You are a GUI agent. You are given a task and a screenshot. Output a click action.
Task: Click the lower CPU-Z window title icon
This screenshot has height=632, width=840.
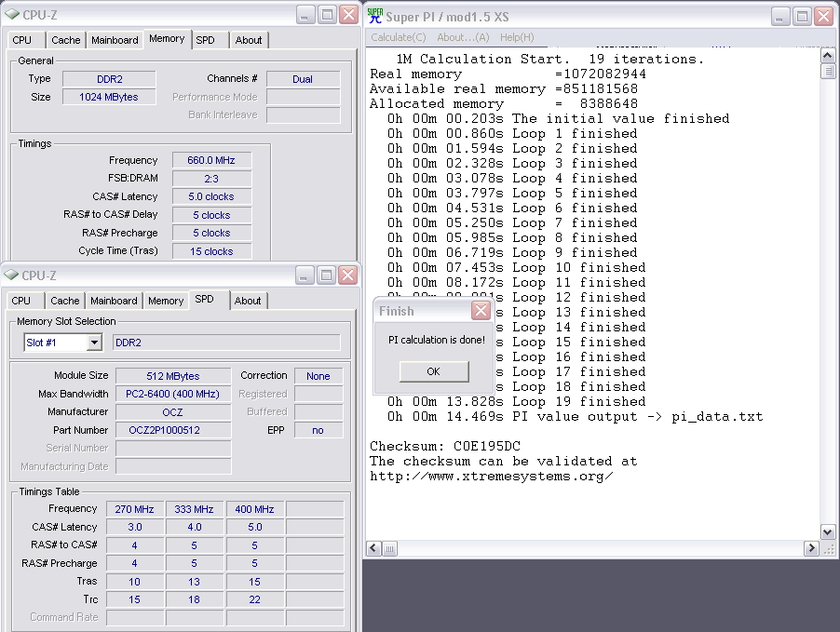pos(11,276)
